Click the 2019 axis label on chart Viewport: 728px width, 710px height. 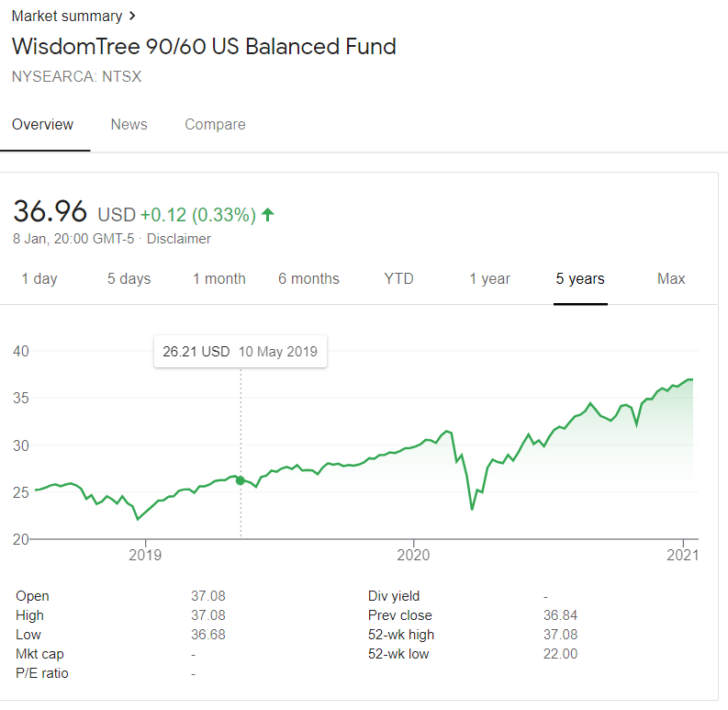pyautogui.click(x=145, y=555)
